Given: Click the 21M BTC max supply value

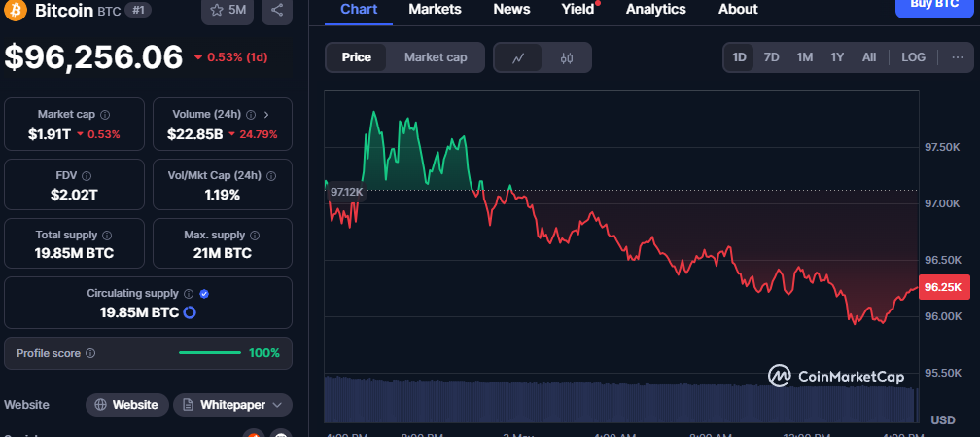Looking at the screenshot, I should (x=223, y=254).
